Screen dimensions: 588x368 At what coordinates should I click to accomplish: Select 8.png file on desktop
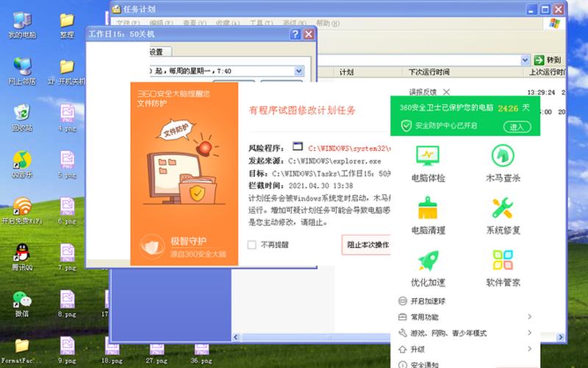pos(67,304)
